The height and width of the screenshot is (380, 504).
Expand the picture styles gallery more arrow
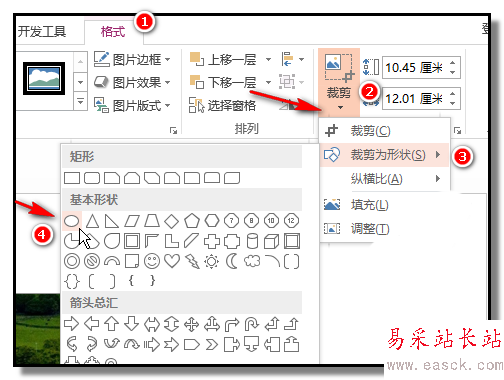click(80, 100)
